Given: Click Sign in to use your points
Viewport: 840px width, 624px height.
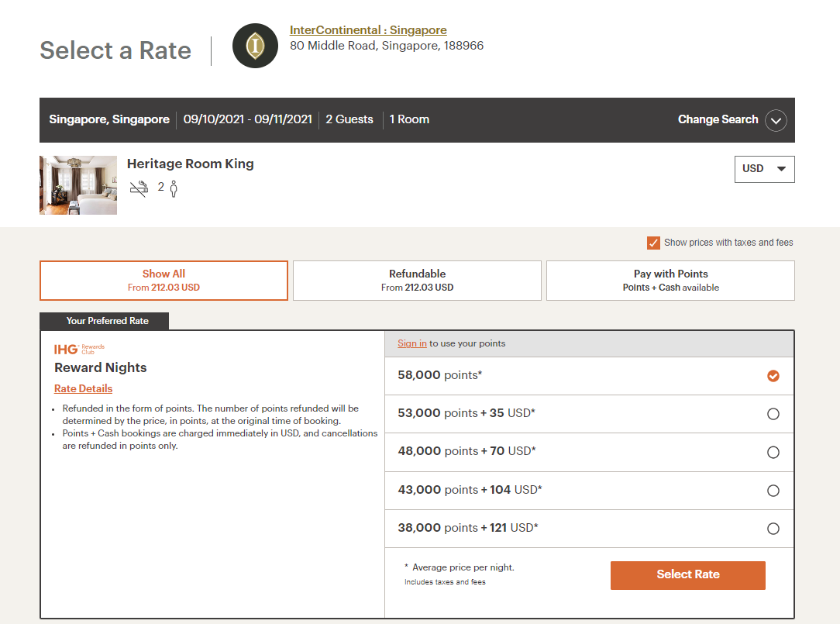Looking at the screenshot, I should pyautogui.click(x=411, y=343).
